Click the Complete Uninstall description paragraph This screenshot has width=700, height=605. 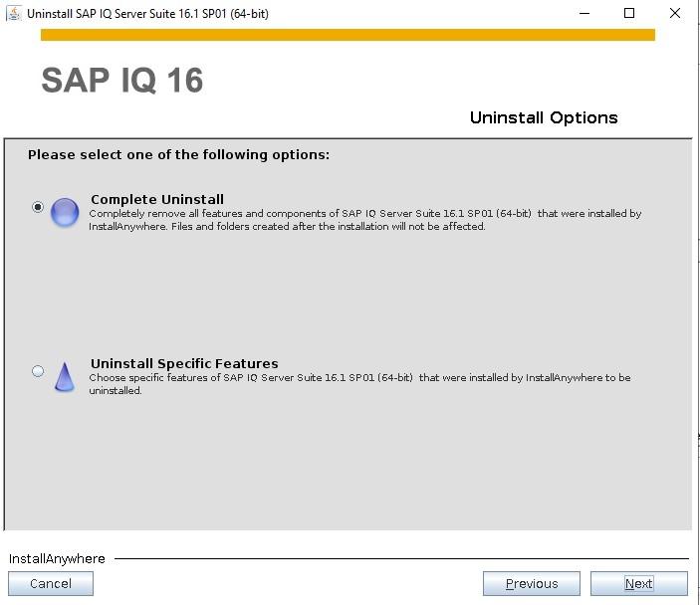(x=365, y=220)
